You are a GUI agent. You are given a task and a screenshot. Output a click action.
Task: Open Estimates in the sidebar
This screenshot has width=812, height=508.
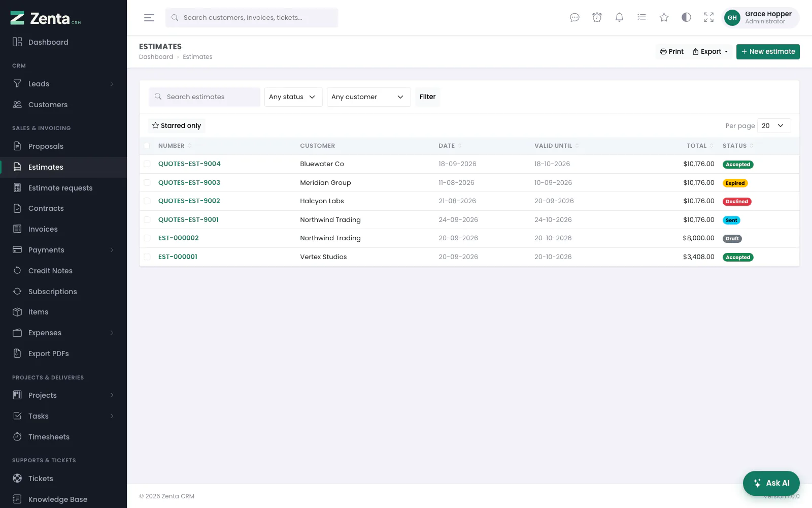pyautogui.click(x=63, y=167)
